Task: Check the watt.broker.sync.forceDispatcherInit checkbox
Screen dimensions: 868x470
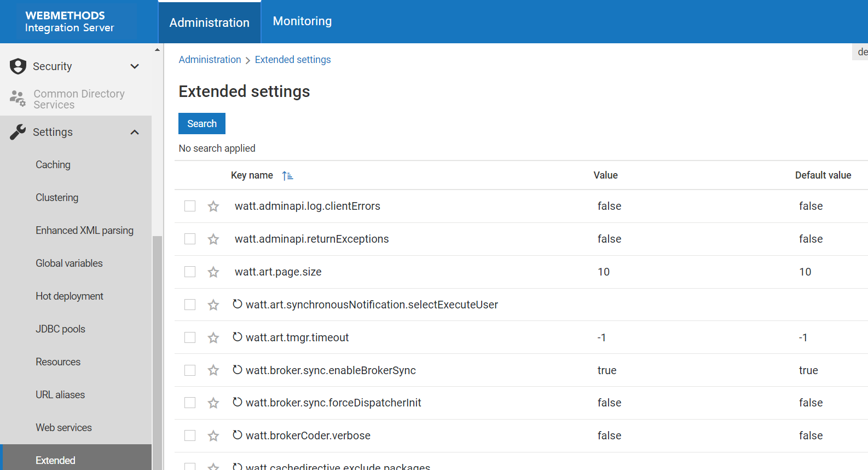Action: pos(190,403)
